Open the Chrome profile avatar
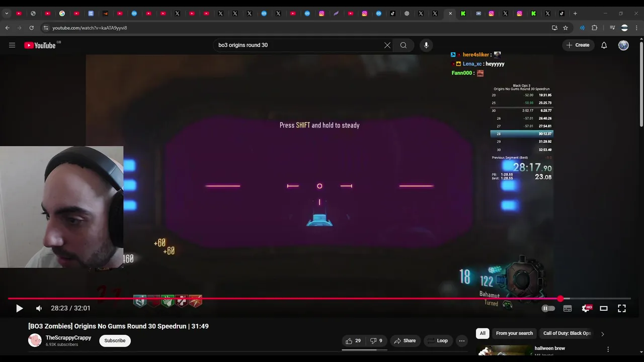644x362 pixels. [x=624, y=28]
